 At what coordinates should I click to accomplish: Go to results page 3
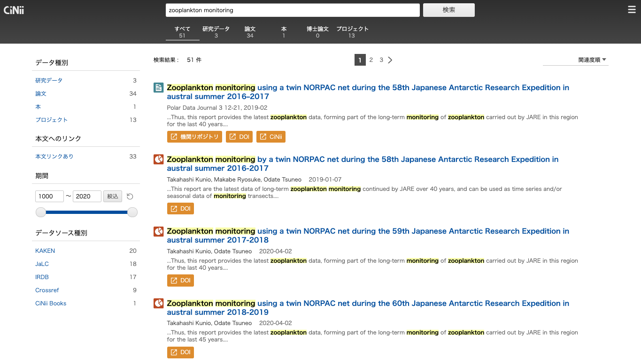coord(381,60)
